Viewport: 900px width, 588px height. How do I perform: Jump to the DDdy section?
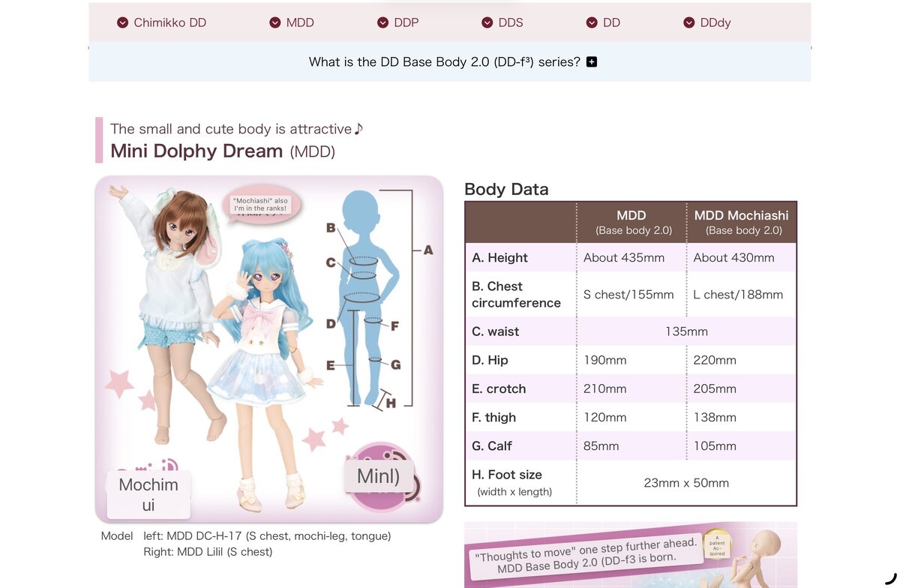pyautogui.click(x=707, y=22)
